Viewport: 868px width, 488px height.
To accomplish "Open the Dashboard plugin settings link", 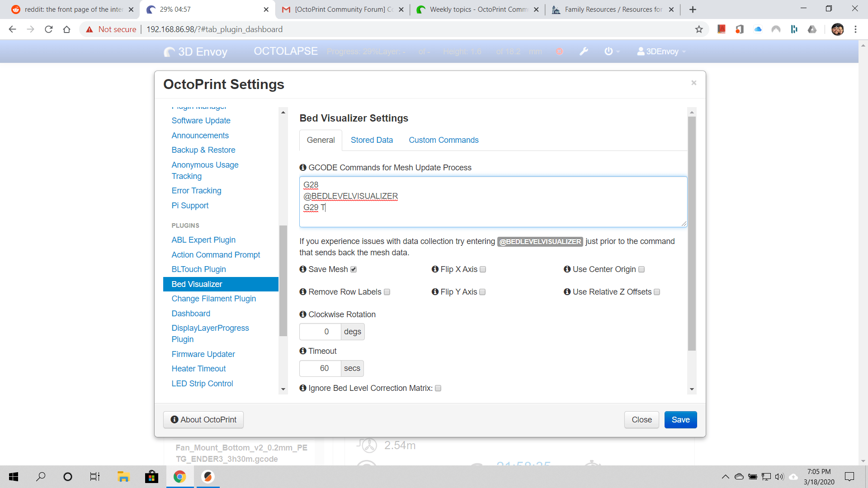I will pos(191,314).
